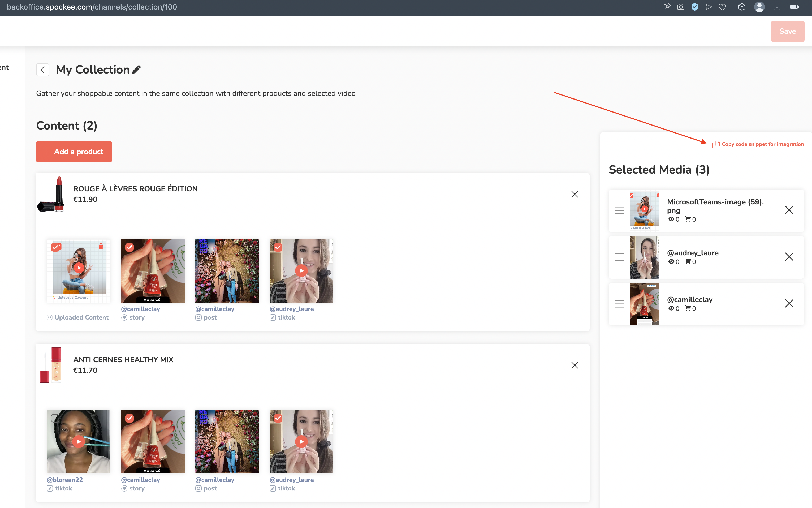The image size is (812, 508).
Task: Click the pencil icon beside My Collection
Action: 136,70
